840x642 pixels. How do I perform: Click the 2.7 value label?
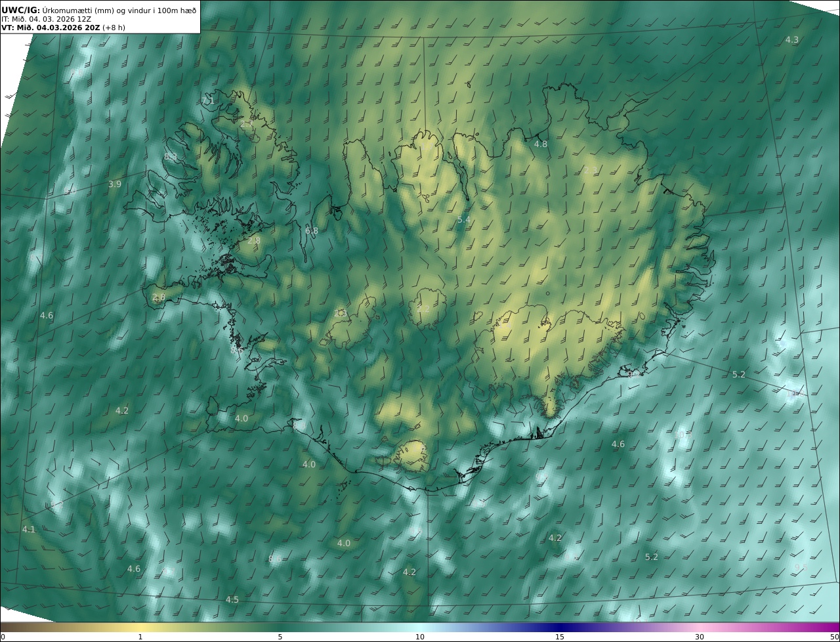point(246,124)
